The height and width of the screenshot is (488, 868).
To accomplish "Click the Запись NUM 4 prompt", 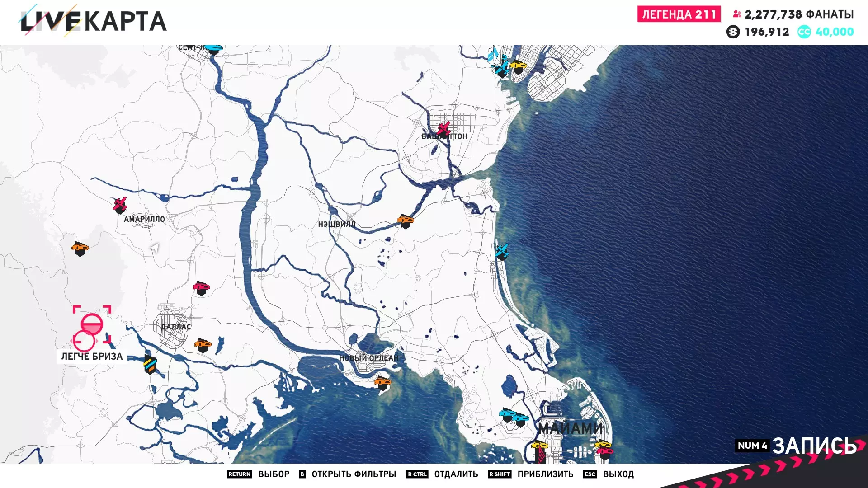I will 797,446.
